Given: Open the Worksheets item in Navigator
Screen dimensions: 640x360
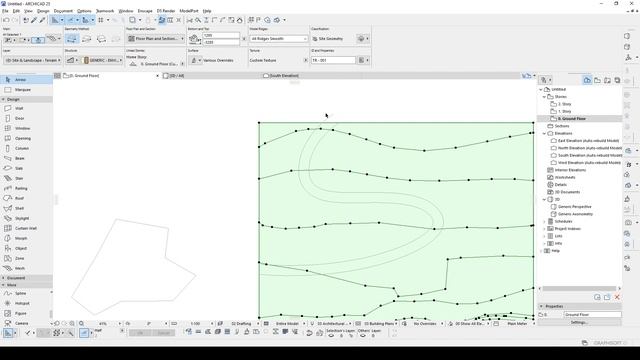Looking at the screenshot, I should point(565,178).
